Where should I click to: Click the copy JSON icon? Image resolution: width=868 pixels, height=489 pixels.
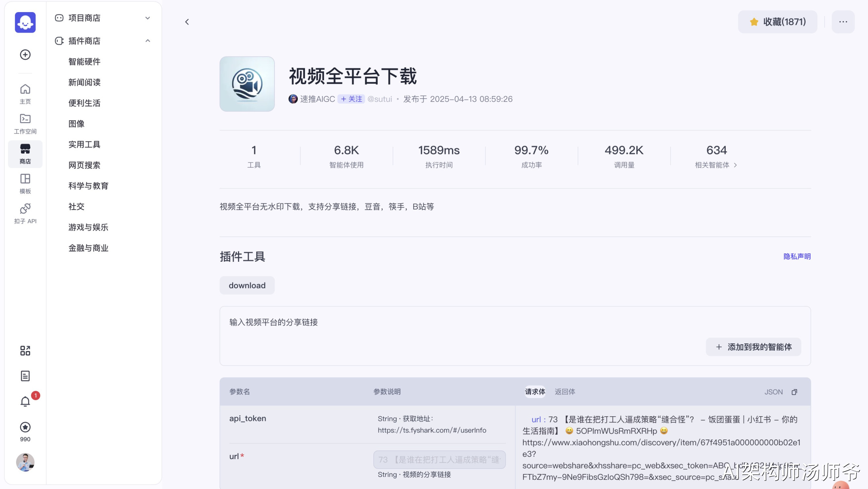794,392
